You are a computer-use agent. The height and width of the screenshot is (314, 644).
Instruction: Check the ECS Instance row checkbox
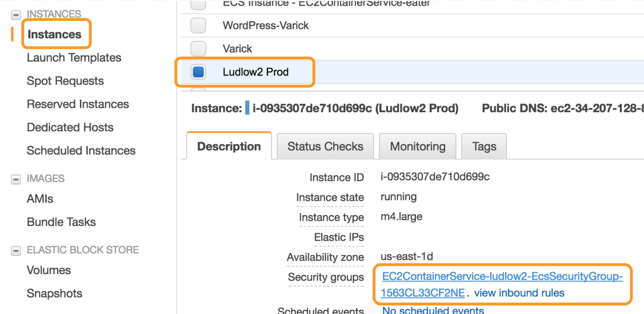[198, 5]
